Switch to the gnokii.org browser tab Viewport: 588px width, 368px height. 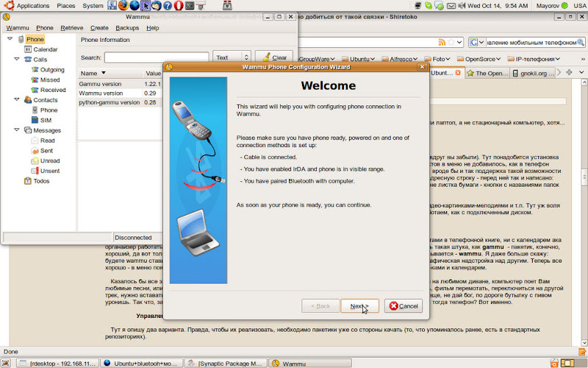(x=534, y=73)
